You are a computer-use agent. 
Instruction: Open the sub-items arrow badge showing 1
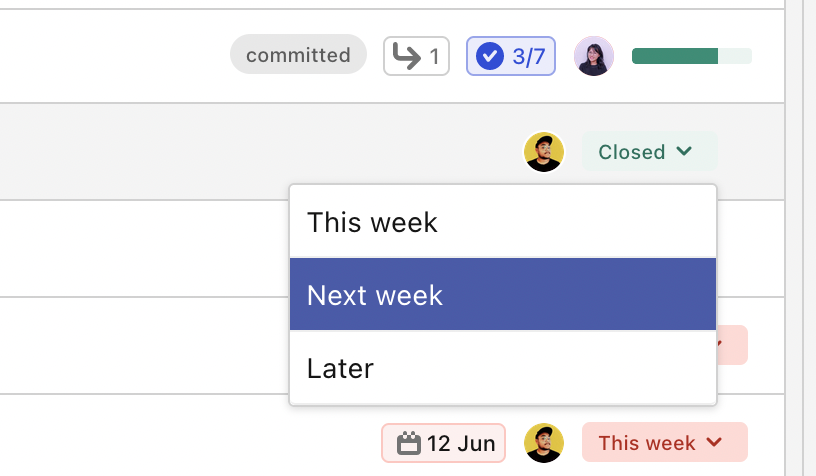pyautogui.click(x=416, y=56)
